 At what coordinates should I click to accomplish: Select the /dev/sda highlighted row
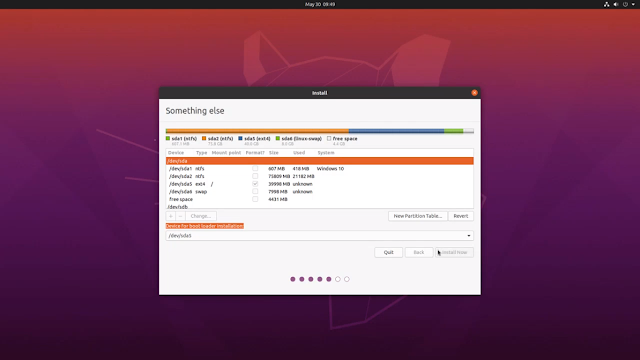(320, 161)
